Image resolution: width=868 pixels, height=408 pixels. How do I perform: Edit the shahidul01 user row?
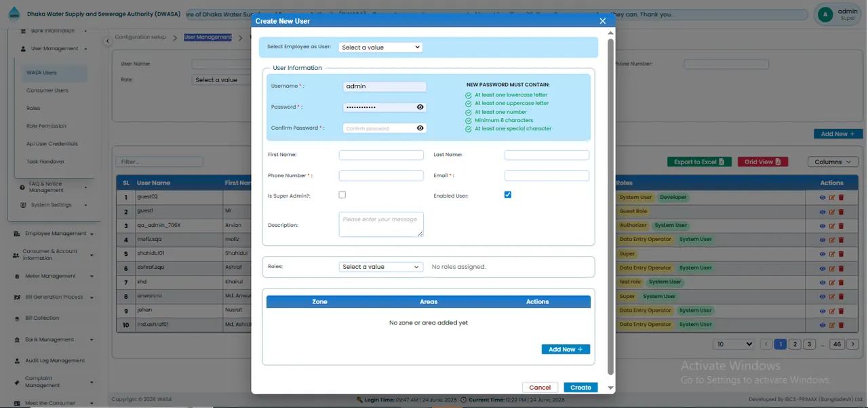click(832, 254)
